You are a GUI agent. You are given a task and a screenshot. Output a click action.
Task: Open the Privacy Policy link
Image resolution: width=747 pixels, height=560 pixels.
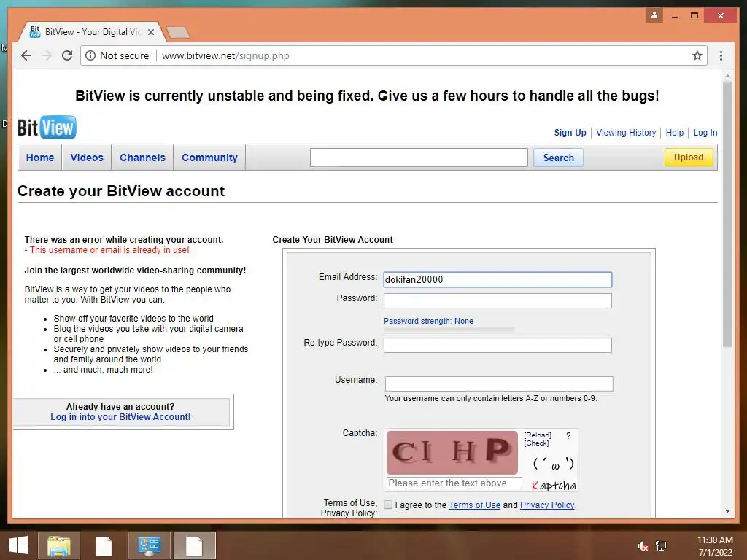click(x=547, y=505)
